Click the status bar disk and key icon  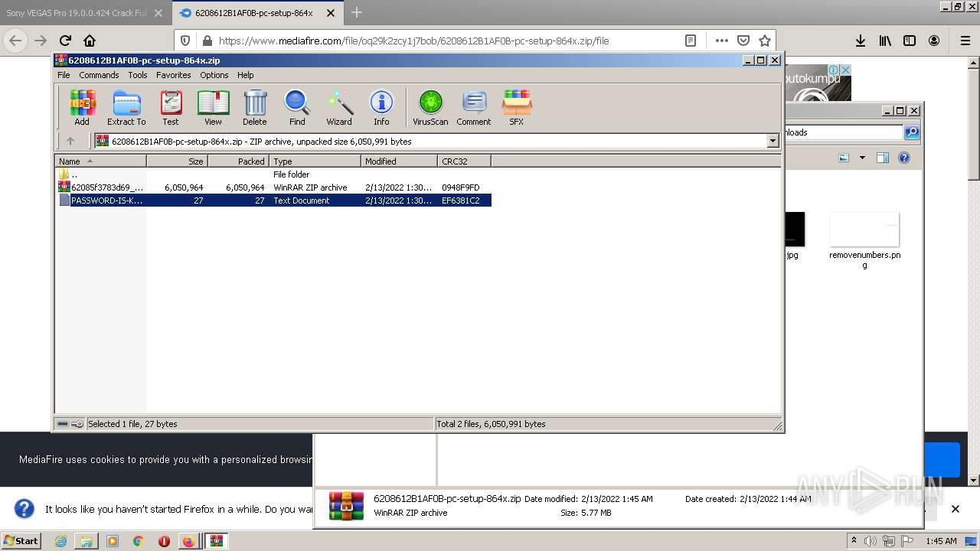pos(70,424)
